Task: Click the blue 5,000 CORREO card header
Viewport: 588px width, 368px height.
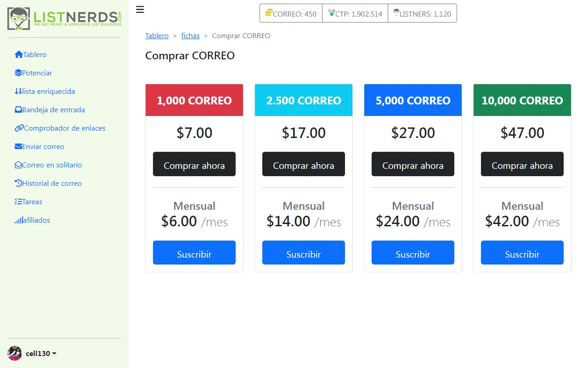Action: (413, 100)
